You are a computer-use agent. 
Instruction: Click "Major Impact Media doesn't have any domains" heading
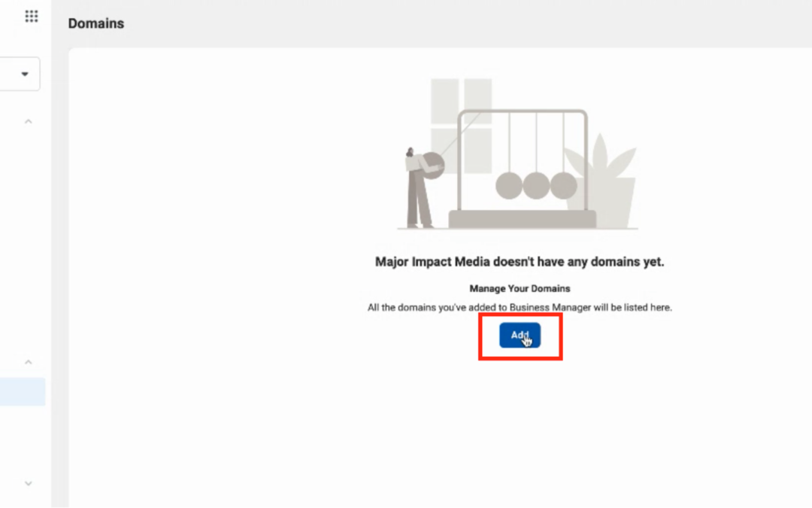(520, 262)
